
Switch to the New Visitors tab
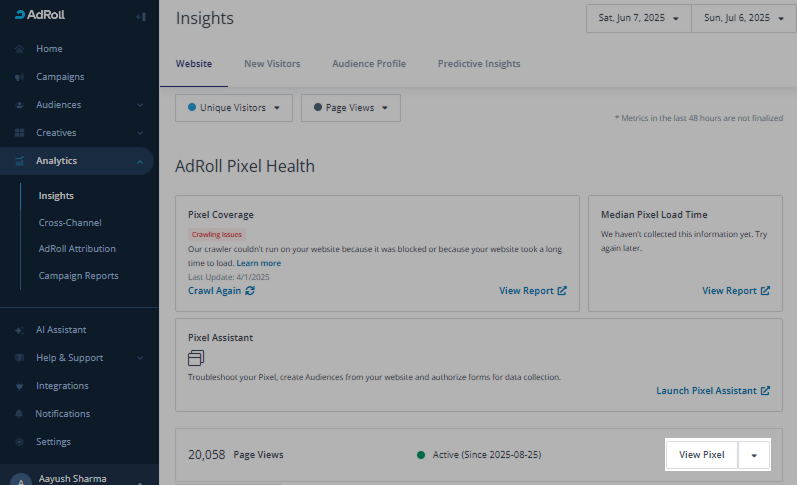(x=272, y=64)
